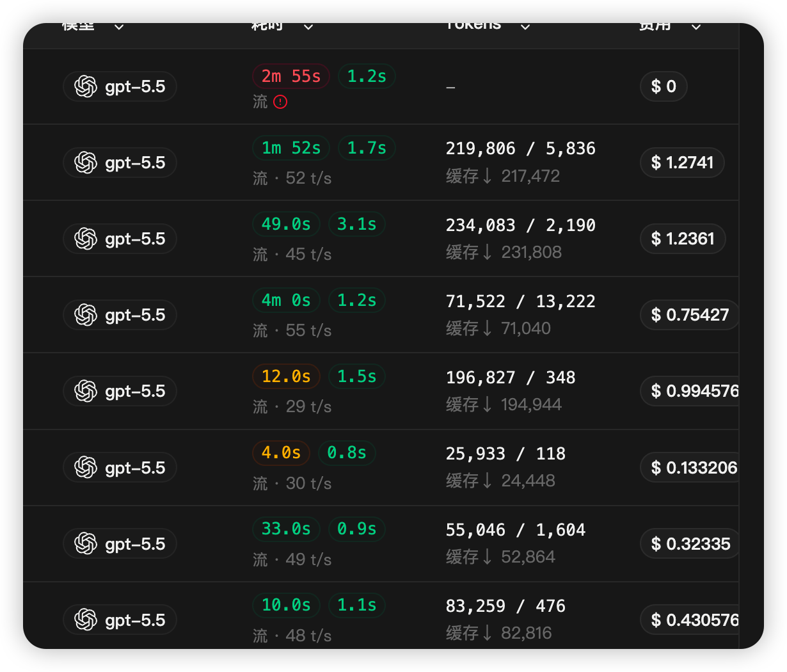Click the OpenAI logo in the $ 0.32335 row
The height and width of the screenshot is (672, 787).
[86, 543]
